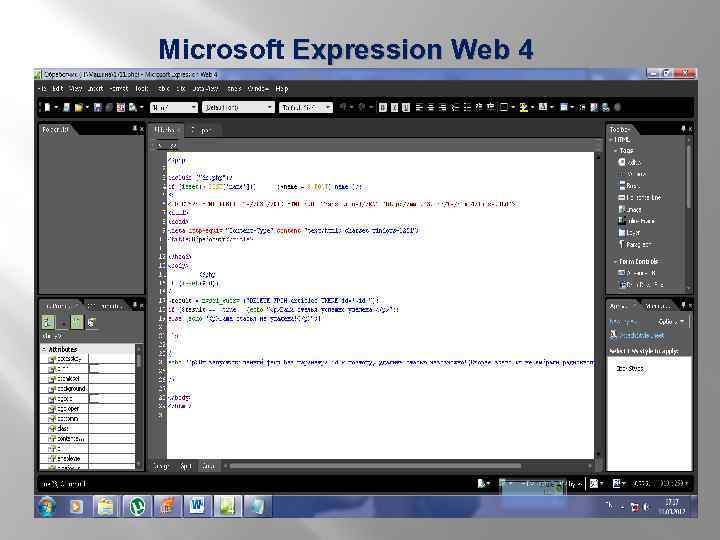Click the Align Text Right icon
Viewport: 720px width, 540px height.
click(443, 107)
